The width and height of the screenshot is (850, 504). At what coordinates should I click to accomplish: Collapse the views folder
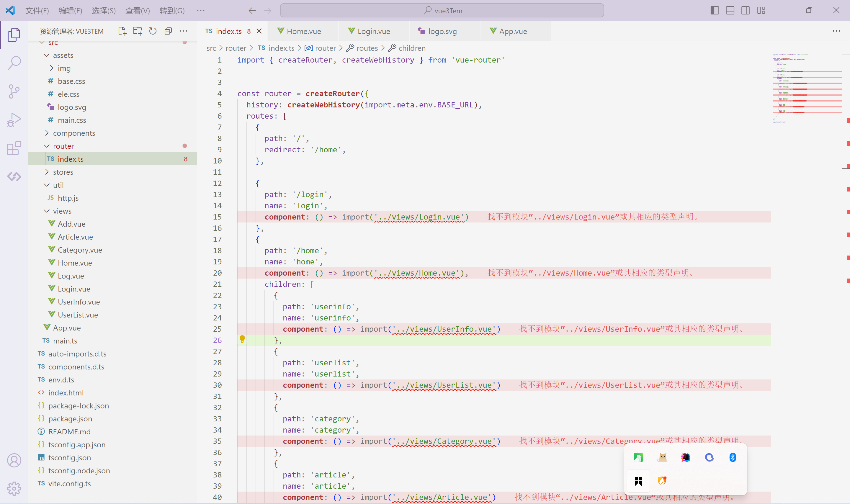pyautogui.click(x=47, y=211)
